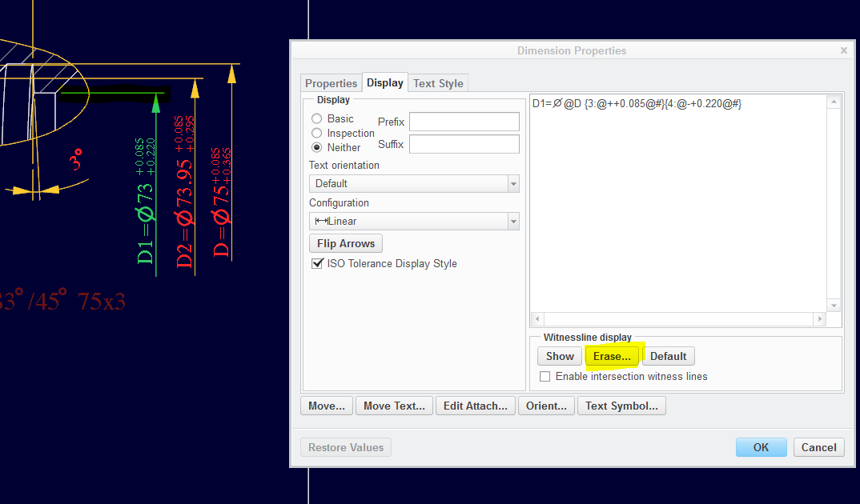Click the 75x3 drawing note text
This screenshot has width=860, height=504.
click(102, 302)
